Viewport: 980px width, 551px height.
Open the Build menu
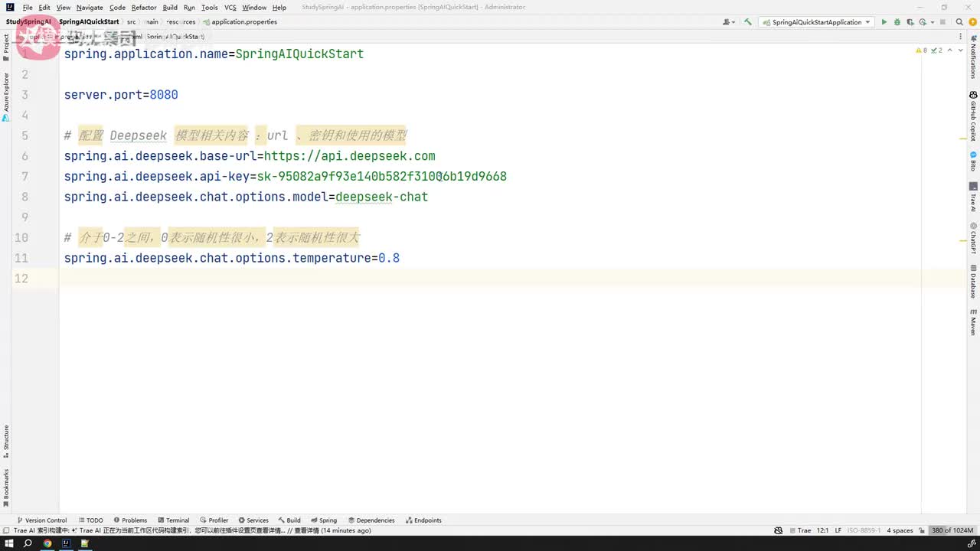[170, 8]
